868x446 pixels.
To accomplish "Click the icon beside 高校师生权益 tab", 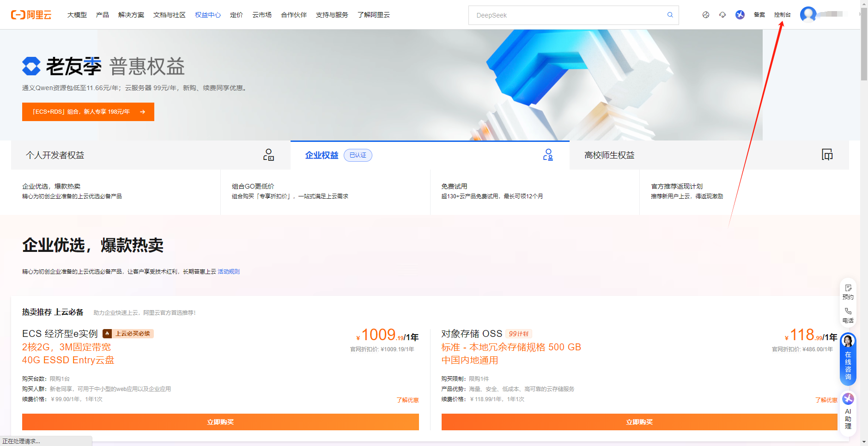I will pos(827,155).
